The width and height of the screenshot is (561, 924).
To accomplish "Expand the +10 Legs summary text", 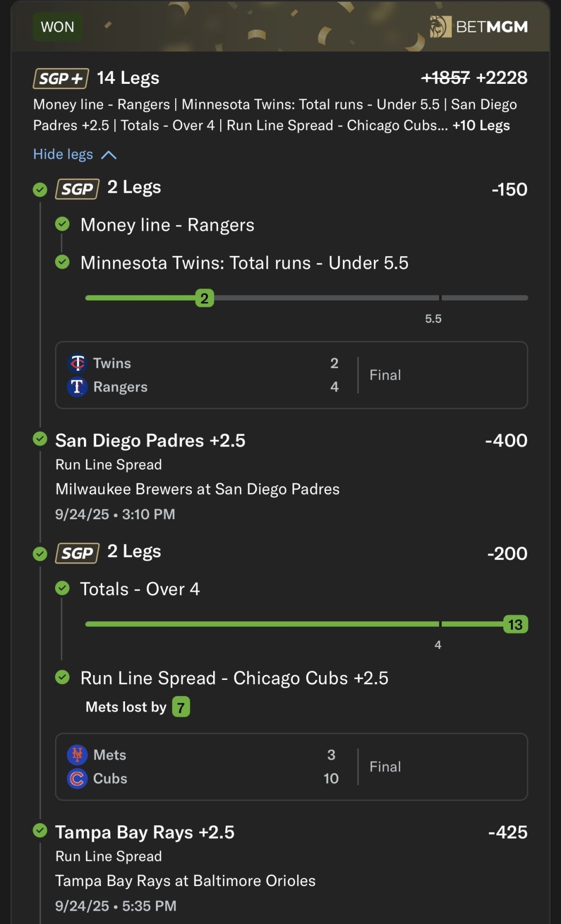I will [481, 126].
